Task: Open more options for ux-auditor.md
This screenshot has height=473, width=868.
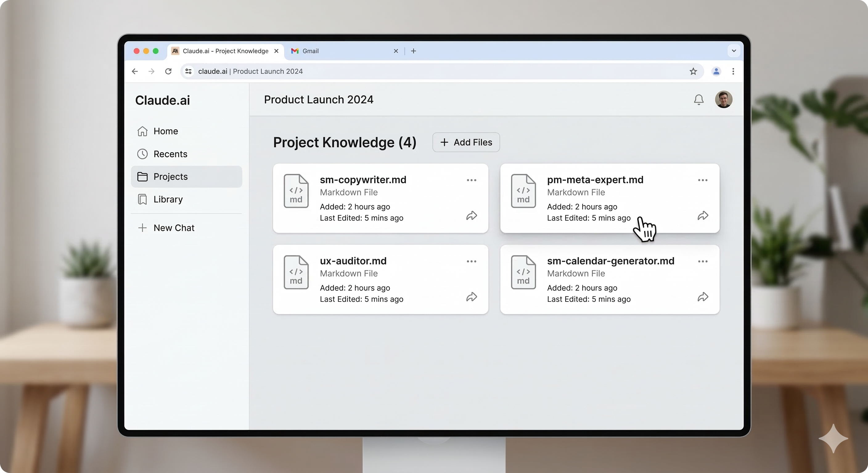Action: [x=471, y=261]
